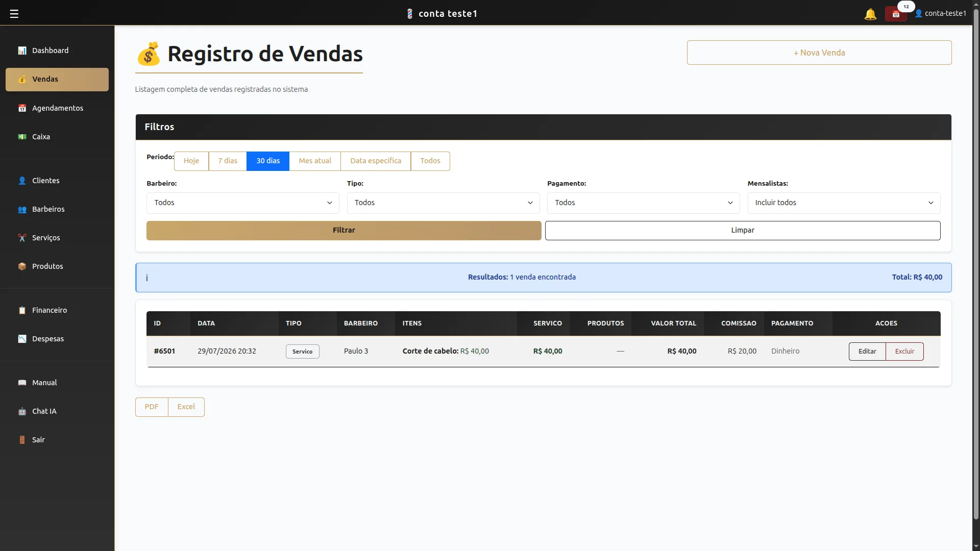Click the date 29/07/2026 20:32
The width and height of the screenshot is (980, 551).
tap(227, 351)
